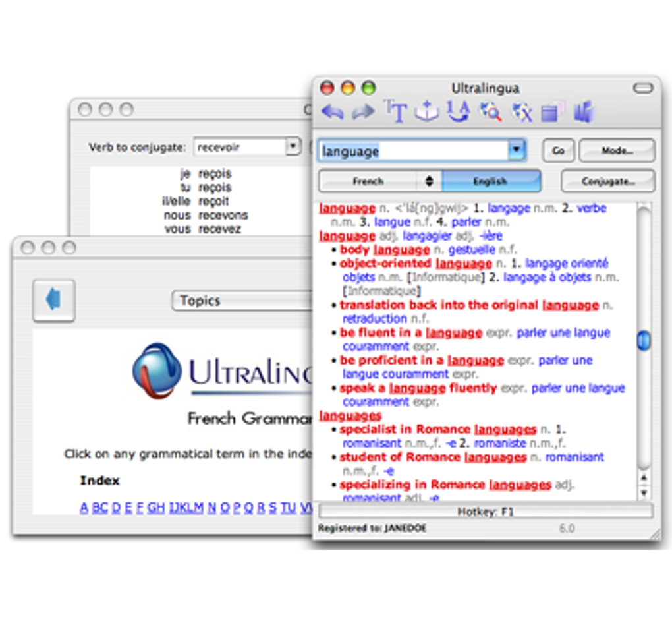Open index letters GH link
This screenshot has width=672, height=619.
pos(156,508)
